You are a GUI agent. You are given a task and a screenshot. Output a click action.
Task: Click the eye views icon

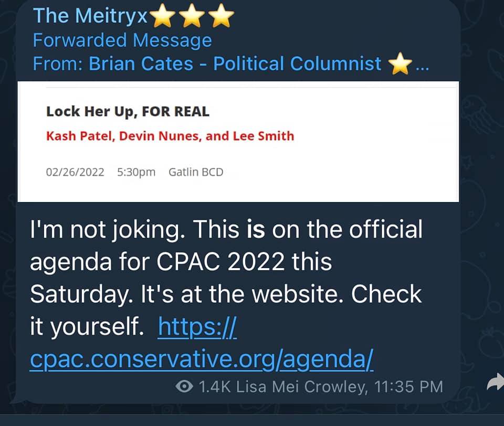point(184,387)
